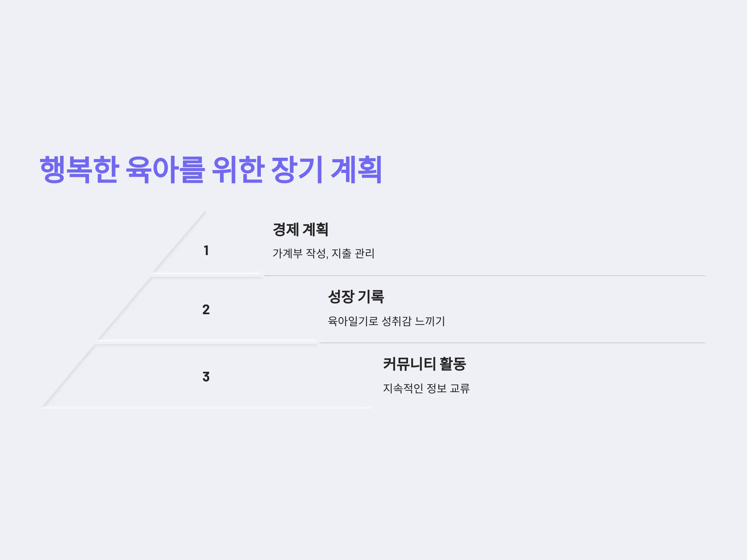Click the word 장기 in the title

[x=297, y=170]
